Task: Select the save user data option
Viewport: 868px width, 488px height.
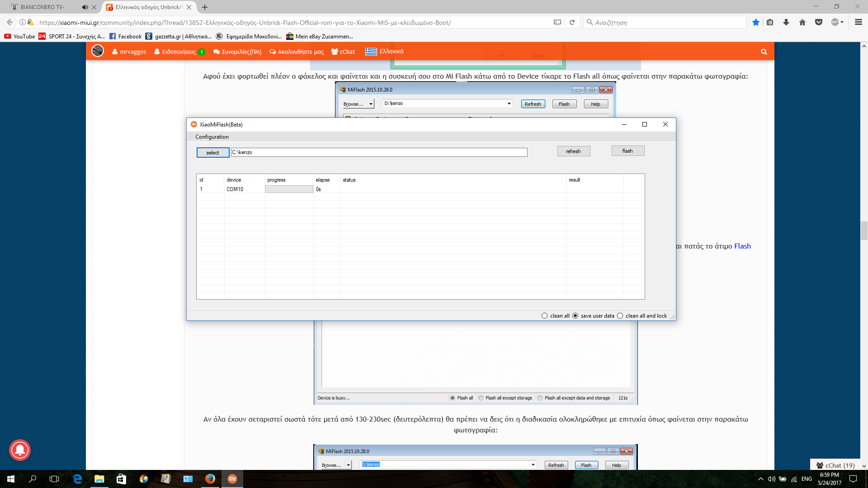Action: pyautogui.click(x=575, y=316)
